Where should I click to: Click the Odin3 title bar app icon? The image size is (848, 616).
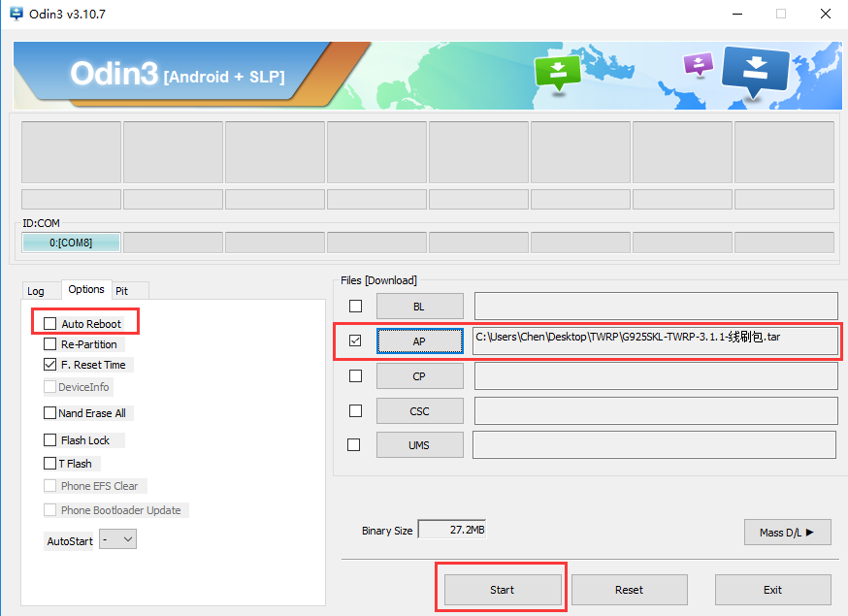[x=16, y=14]
